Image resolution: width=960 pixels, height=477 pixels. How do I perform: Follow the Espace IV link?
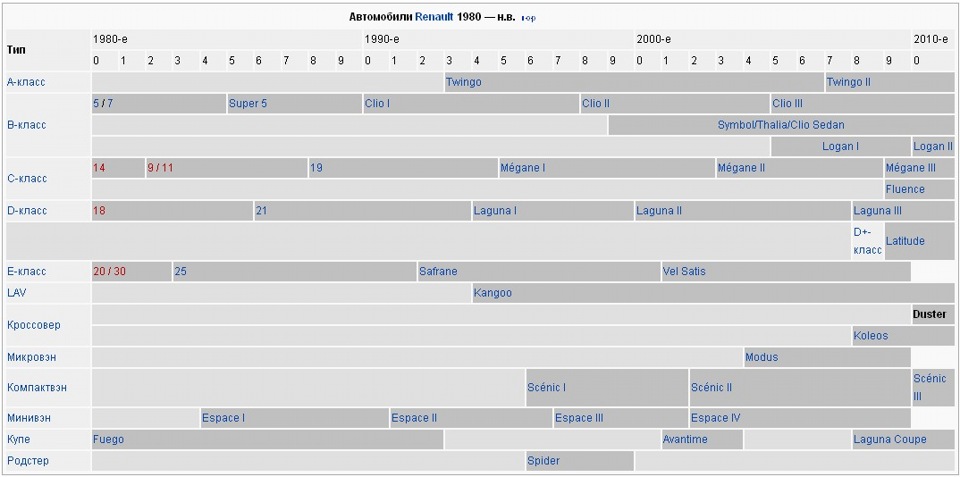point(716,418)
